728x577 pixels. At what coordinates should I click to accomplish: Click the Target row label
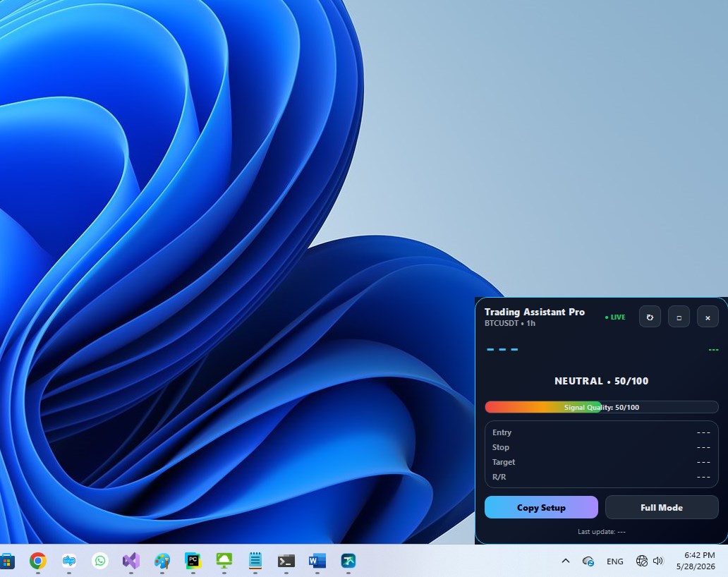503,462
